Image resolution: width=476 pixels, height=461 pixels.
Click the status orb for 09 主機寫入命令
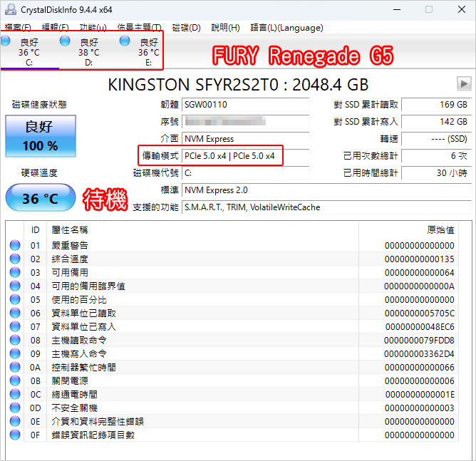coord(15,353)
